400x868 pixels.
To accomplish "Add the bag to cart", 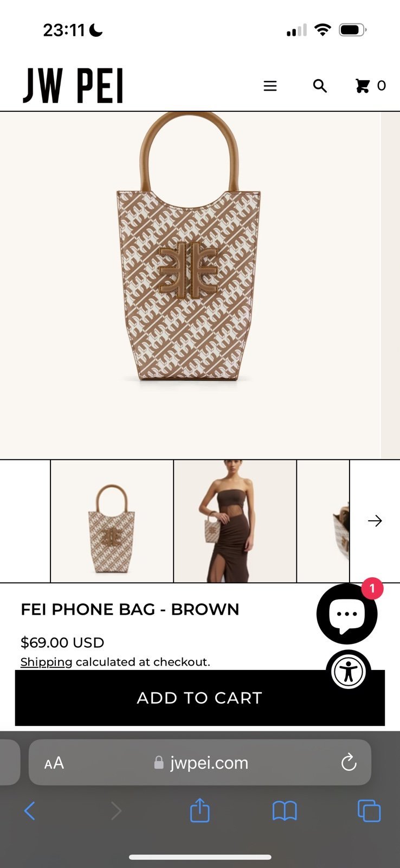I will click(200, 698).
